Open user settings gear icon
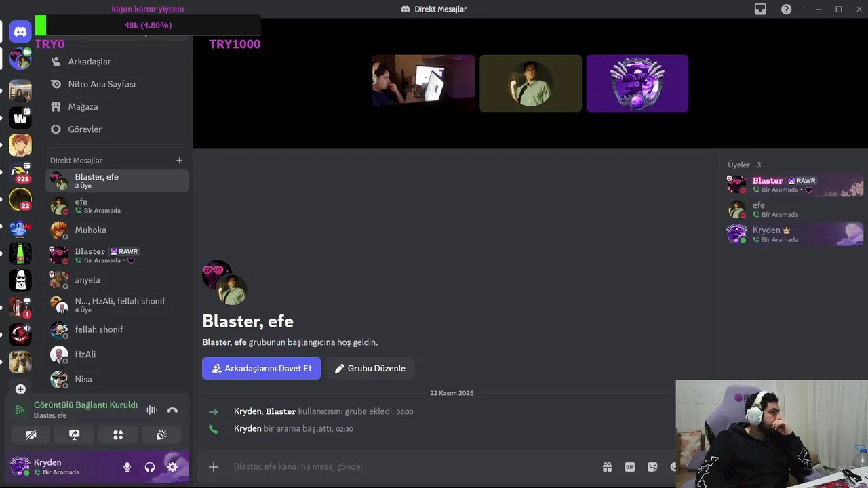The width and height of the screenshot is (868, 488). point(172,467)
